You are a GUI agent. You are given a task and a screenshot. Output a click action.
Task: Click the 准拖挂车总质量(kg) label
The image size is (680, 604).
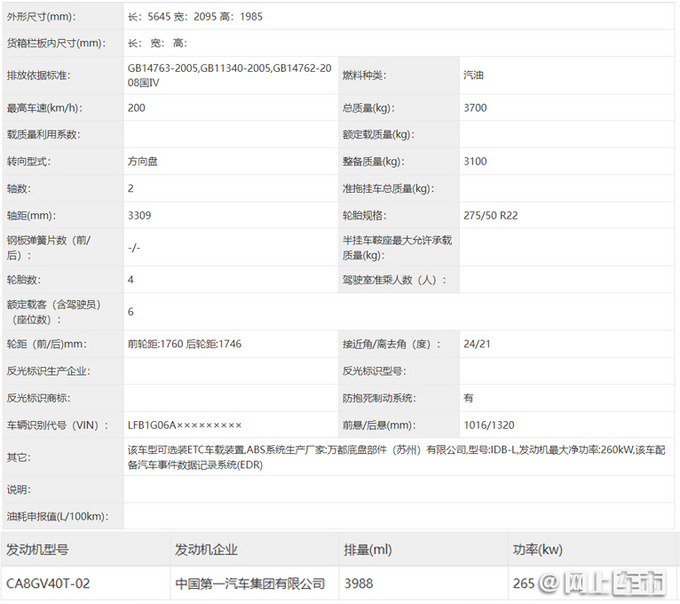[389, 189]
